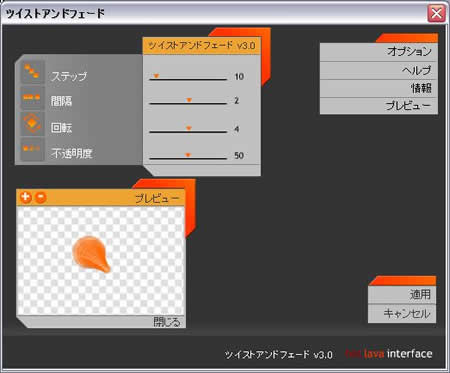Click the 間隔 (spacing) icon
Viewport: 450px width, 373px height.
[32, 98]
